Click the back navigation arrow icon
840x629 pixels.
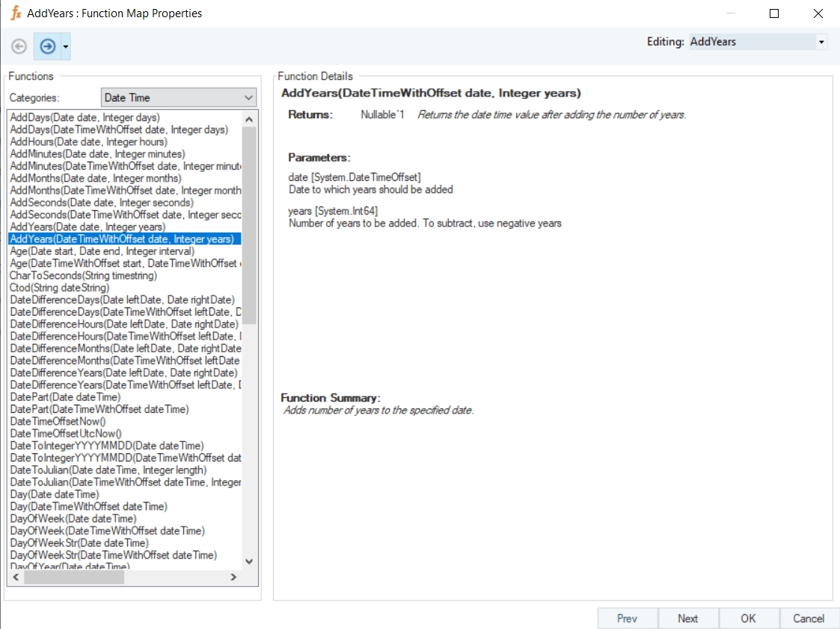pyautogui.click(x=19, y=46)
